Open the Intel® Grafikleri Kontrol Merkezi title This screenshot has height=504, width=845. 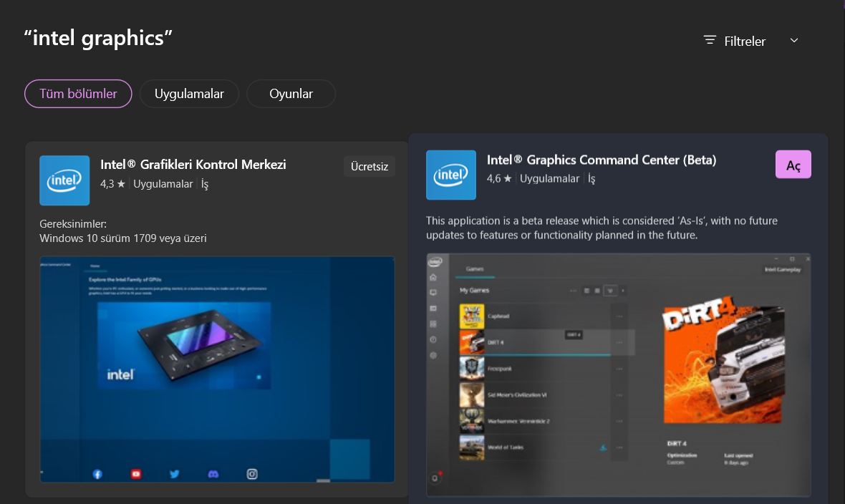(193, 165)
